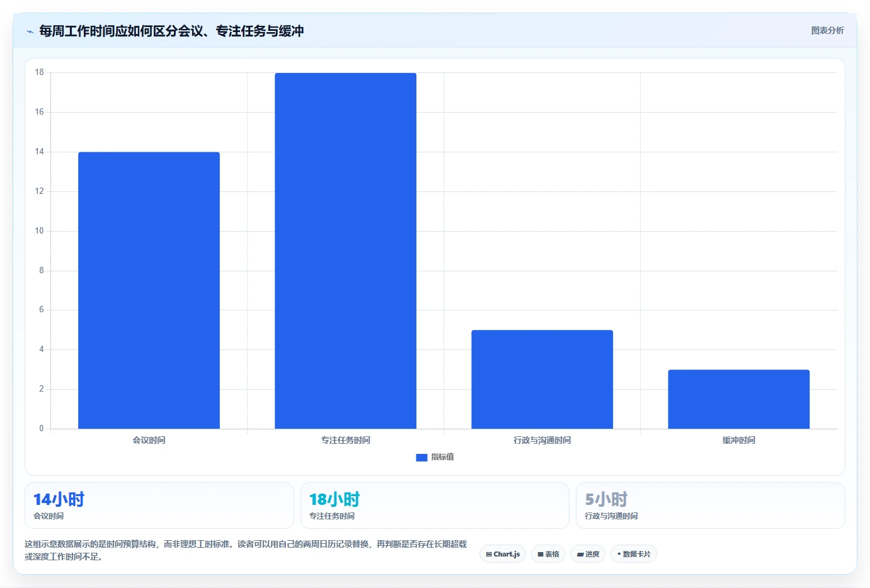Click the x-axis label 行政与沟通时间
Screen dimensions: 870x588
tap(542, 440)
